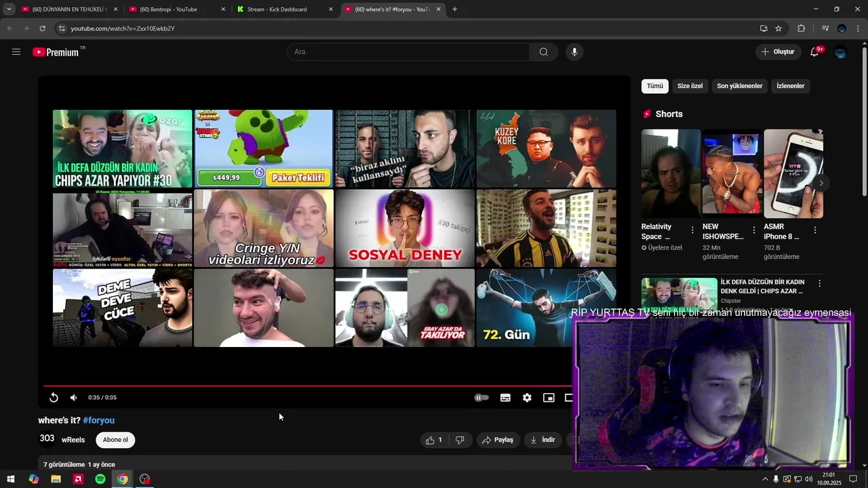
Task: Open the notifications bell
Action: [814, 52]
